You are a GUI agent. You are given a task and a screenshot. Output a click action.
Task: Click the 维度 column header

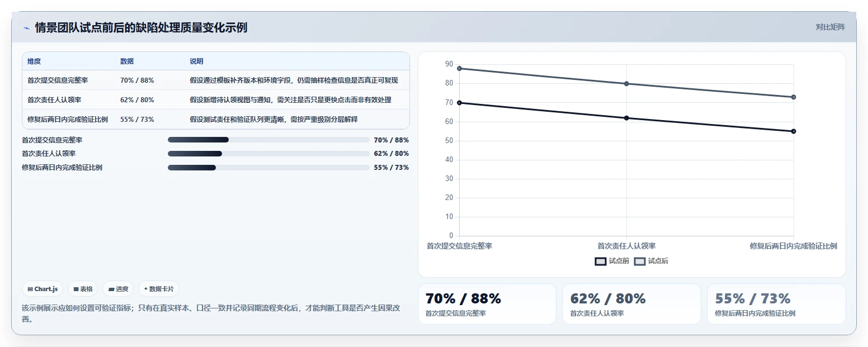[x=34, y=61]
